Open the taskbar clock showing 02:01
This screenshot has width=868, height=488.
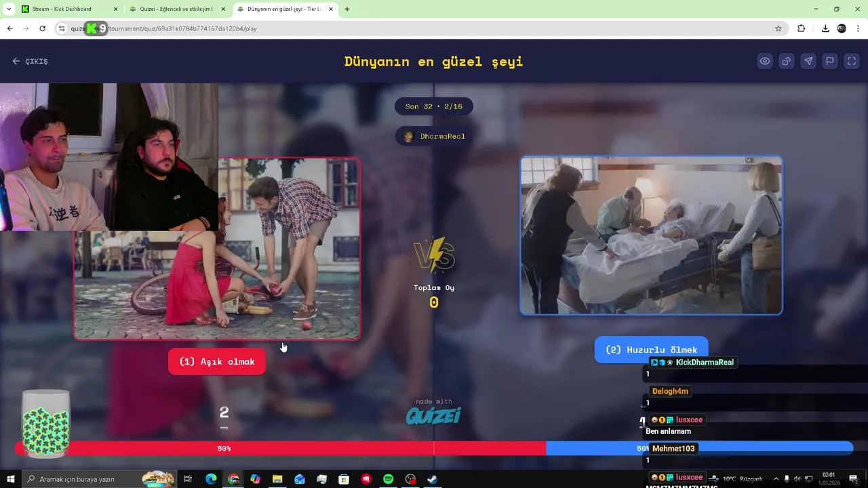(828, 479)
